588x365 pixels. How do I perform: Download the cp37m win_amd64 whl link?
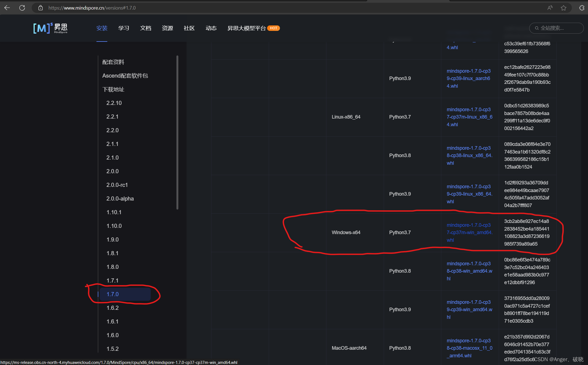469,232
